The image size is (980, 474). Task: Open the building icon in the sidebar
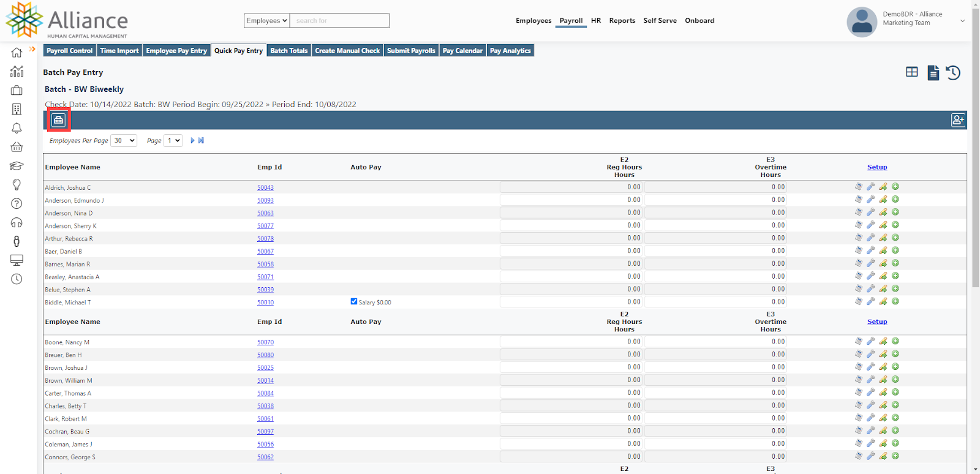17,109
